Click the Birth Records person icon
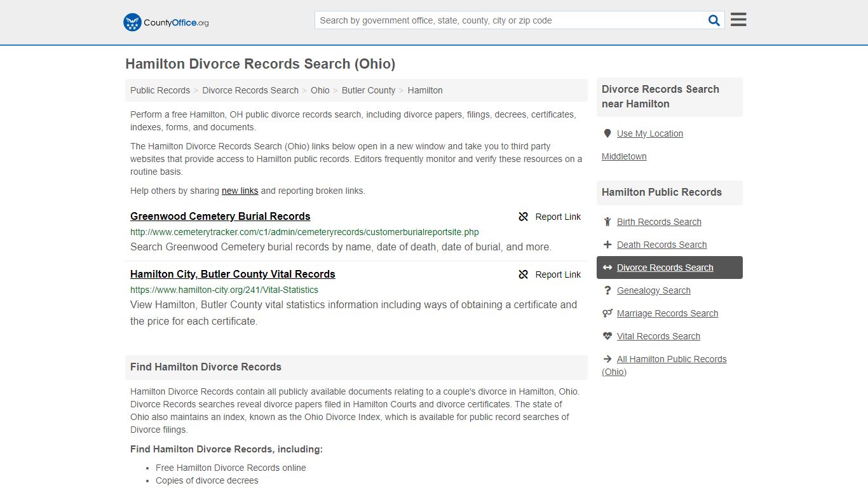 pos(607,222)
